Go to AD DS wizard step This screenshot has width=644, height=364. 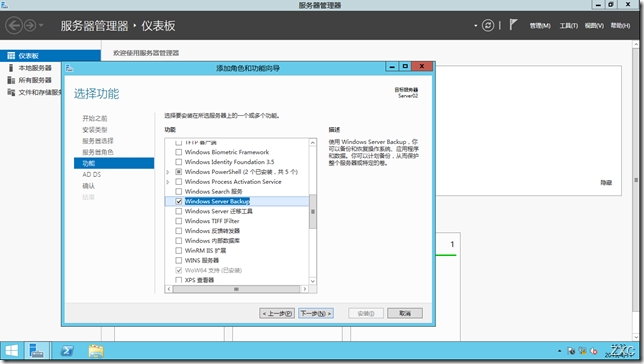pyautogui.click(x=91, y=175)
